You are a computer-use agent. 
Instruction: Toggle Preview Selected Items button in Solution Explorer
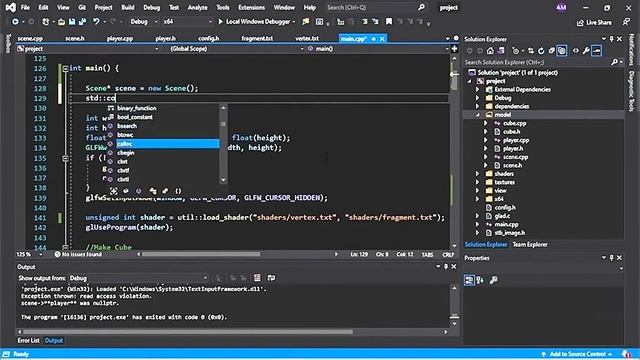point(597,51)
